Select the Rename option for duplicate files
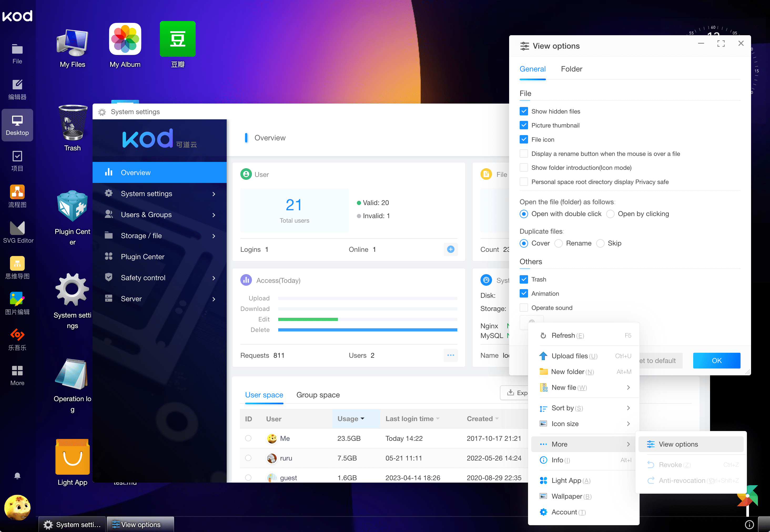The width and height of the screenshot is (770, 532). [558, 243]
